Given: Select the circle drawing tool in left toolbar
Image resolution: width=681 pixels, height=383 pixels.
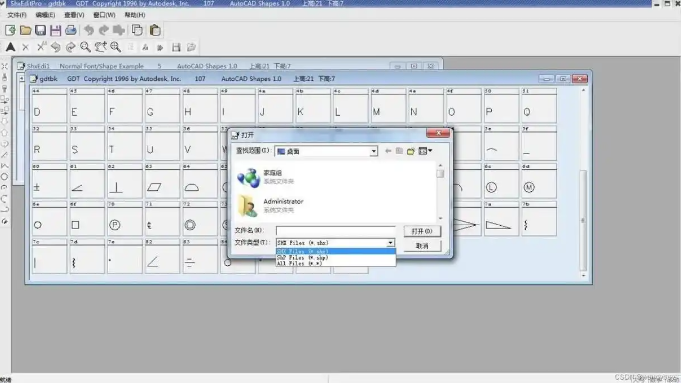Looking at the screenshot, I should 4,177.
